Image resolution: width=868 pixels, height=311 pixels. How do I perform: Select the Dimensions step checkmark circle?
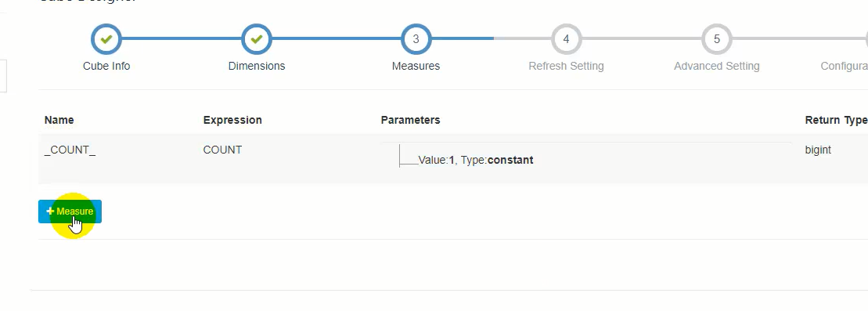click(x=256, y=39)
